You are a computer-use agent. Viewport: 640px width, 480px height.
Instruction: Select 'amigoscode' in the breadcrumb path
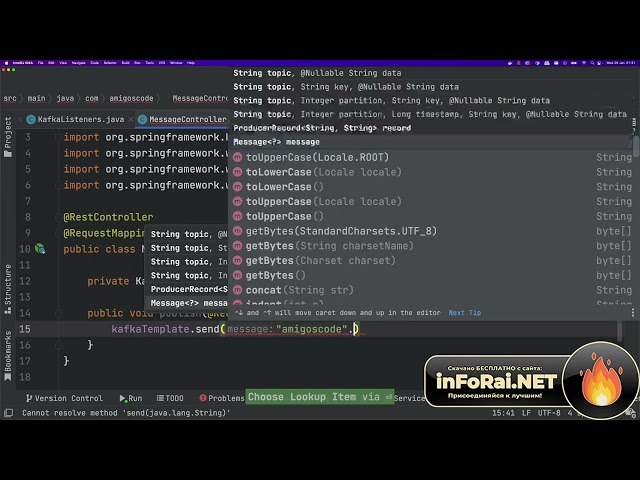coord(131,98)
